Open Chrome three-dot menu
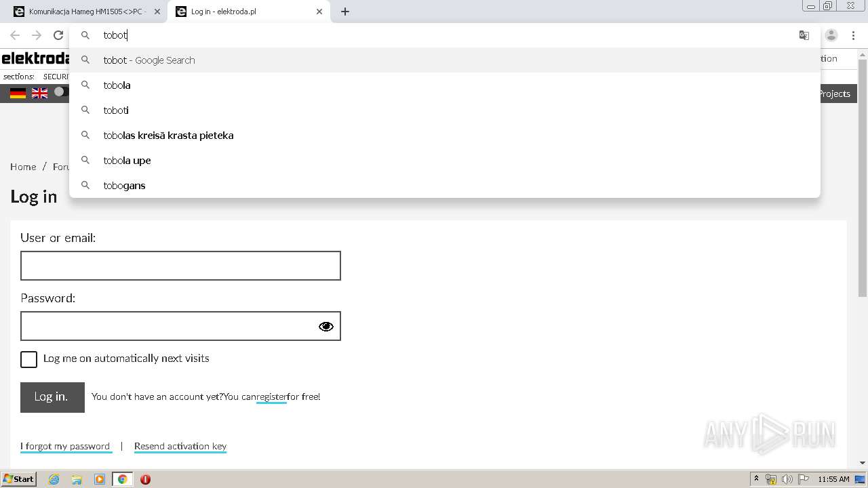Screen dimensions: 868x488 tap(853, 35)
